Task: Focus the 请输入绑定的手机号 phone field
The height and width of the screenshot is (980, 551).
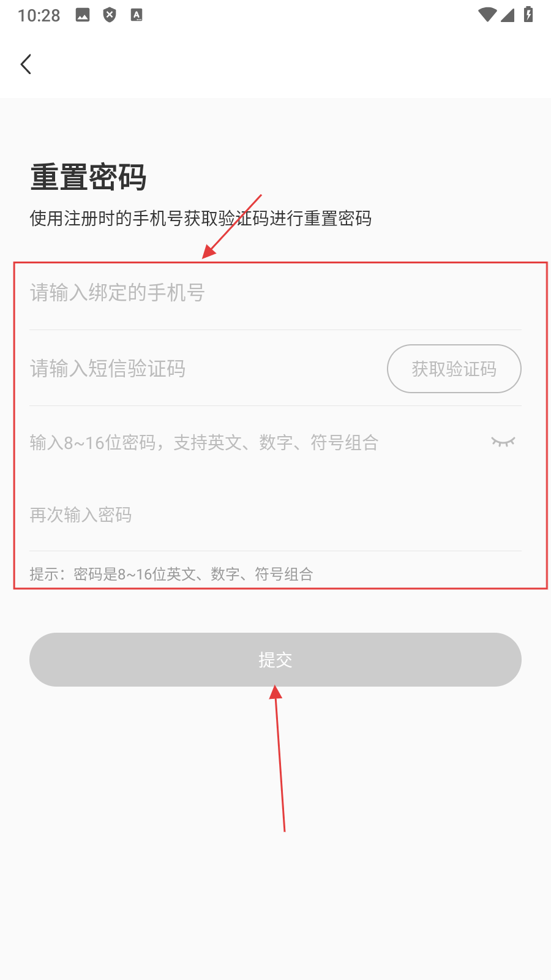Action: pyautogui.click(x=275, y=293)
